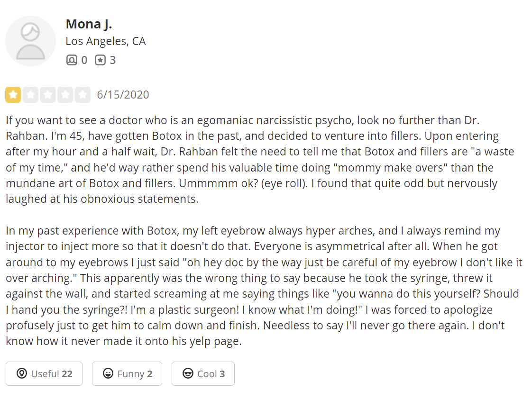Click the Mona J. reviewer name
The height and width of the screenshot is (399, 532).
[x=89, y=24]
